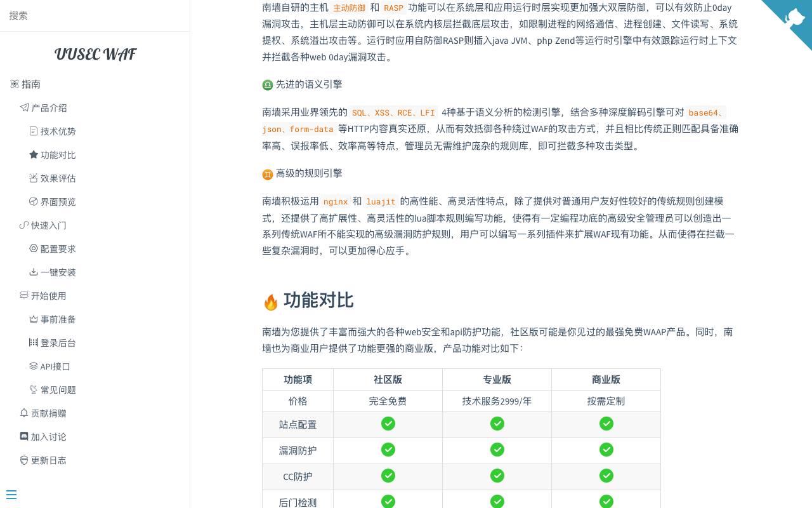This screenshot has height=508, width=812.
Task: Click the paper-plane icon beside 产品介绍
Action: (x=24, y=107)
